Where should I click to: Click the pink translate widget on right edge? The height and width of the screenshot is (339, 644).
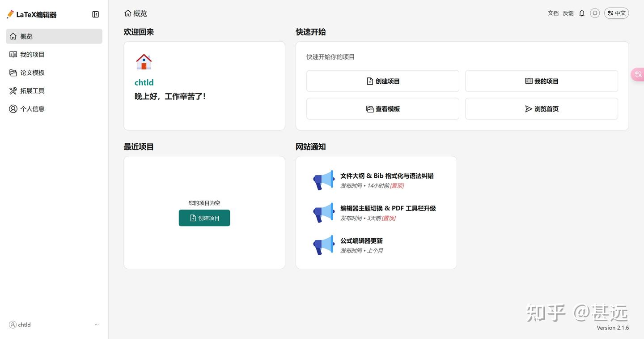point(638,74)
